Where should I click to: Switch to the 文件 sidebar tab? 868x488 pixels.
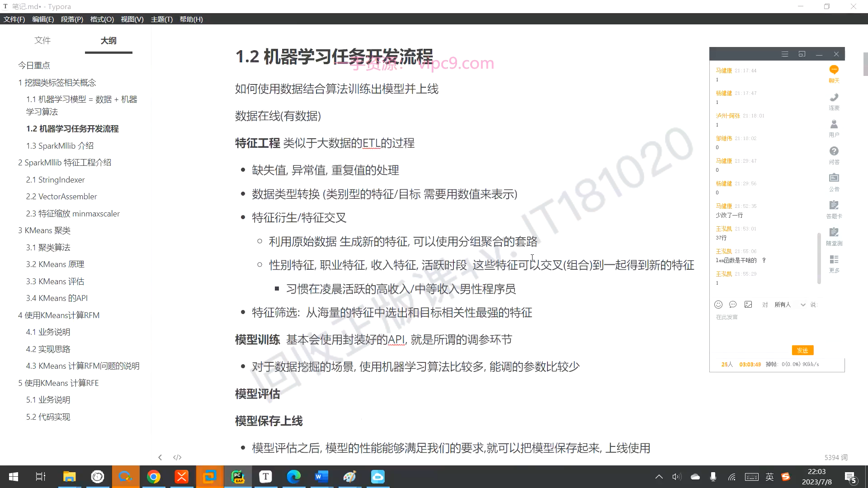click(42, 40)
